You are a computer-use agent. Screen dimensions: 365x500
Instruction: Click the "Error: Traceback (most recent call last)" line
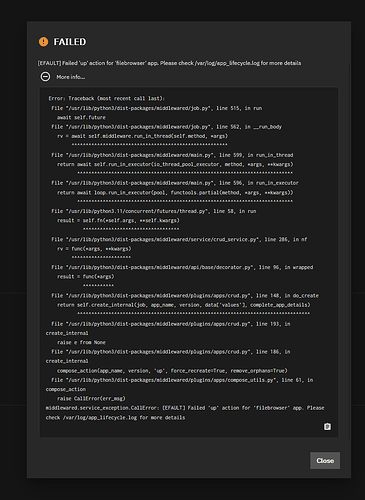coord(107,98)
